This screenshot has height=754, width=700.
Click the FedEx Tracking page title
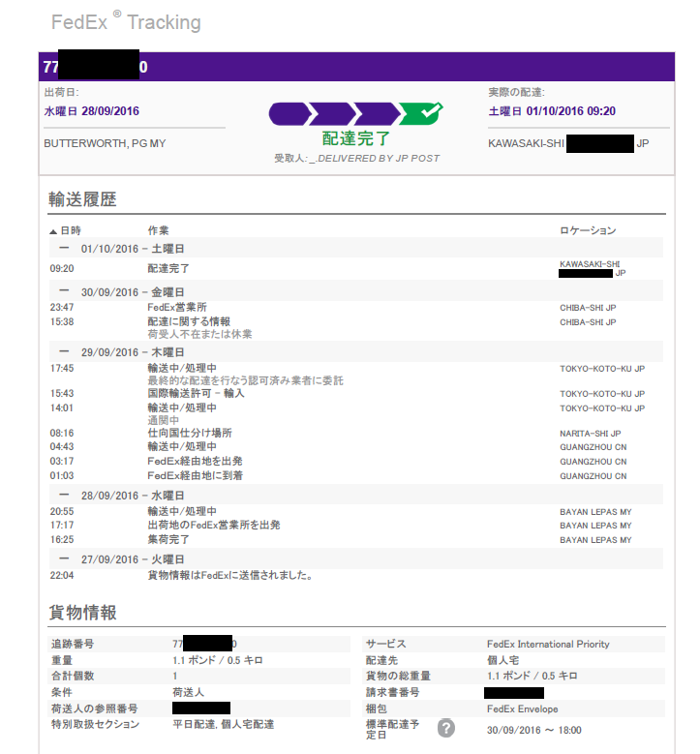126,21
